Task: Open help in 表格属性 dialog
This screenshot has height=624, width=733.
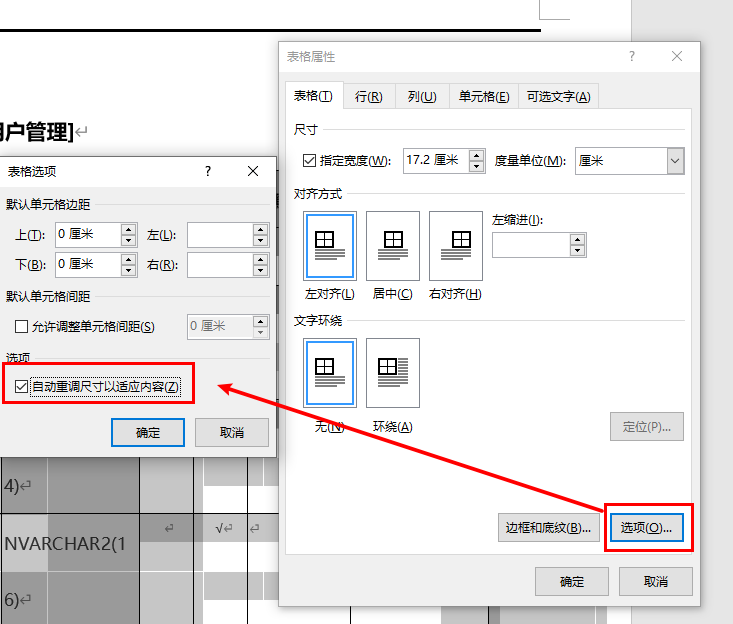Action: click(x=632, y=57)
